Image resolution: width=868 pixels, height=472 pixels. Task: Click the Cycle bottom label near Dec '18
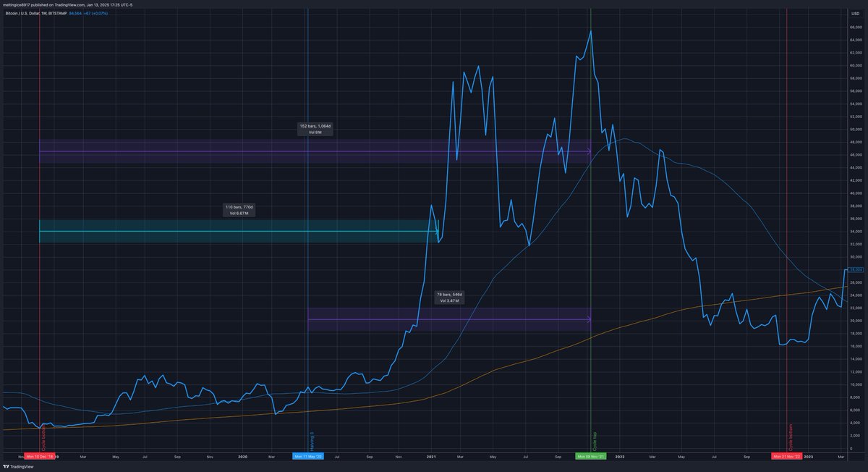click(43, 438)
